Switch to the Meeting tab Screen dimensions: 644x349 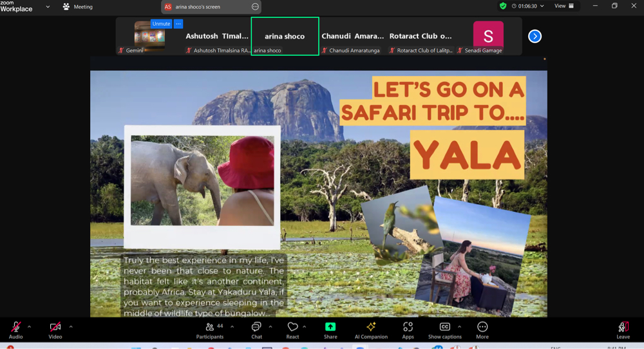(x=77, y=6)
